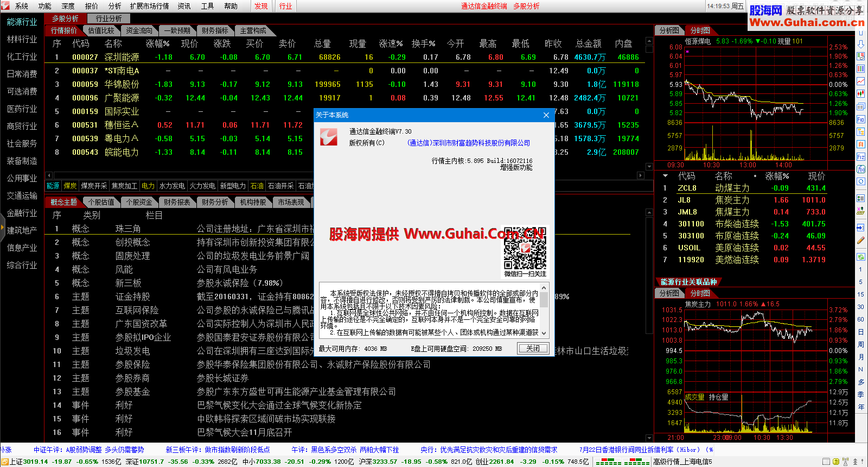Click down arrow in About dialog text box
Image resolution: width=868 pixels, height=467 pixels.
point(544,333)
